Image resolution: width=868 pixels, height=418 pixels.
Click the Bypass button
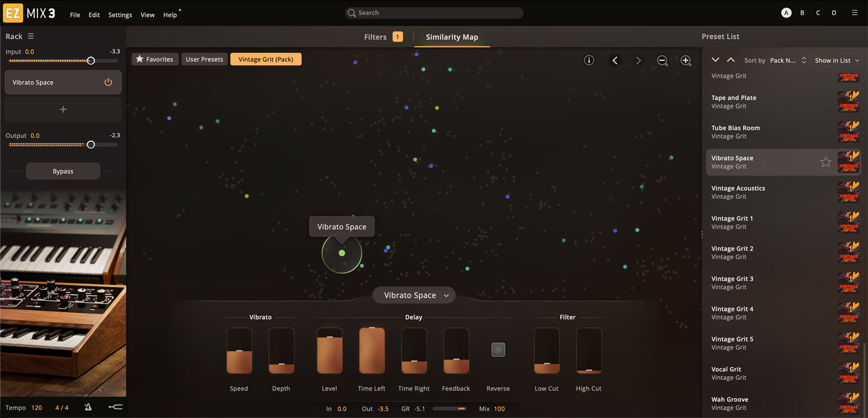[x=63, y=171]
